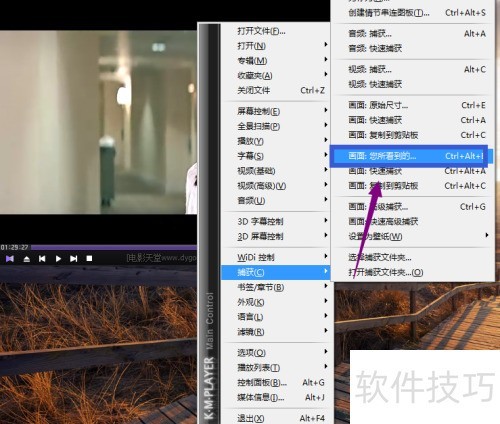Open the 字幕(S) submenu
The image size is (500, 424).
tap(276, 156)
